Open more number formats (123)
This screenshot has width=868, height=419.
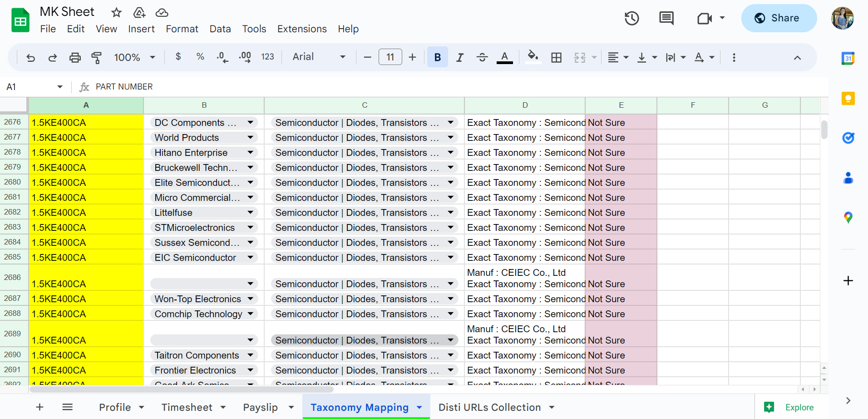pos(267,57)
